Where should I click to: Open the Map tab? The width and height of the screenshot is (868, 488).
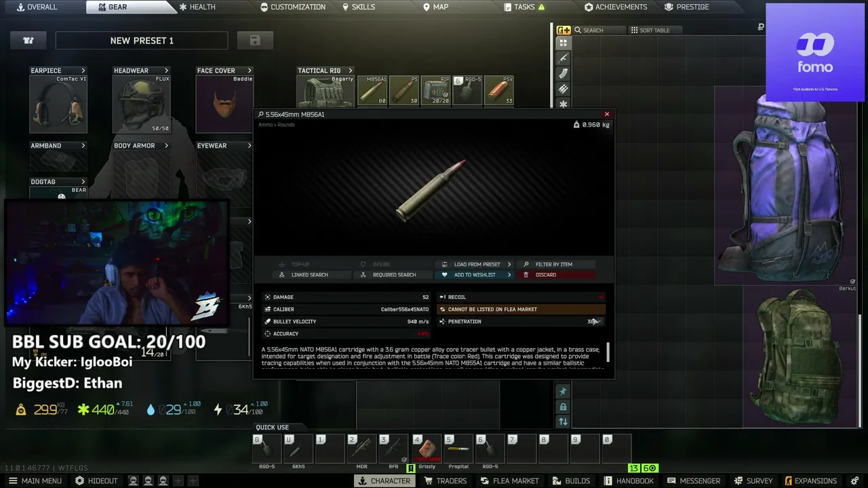click(x=436, y=7)
